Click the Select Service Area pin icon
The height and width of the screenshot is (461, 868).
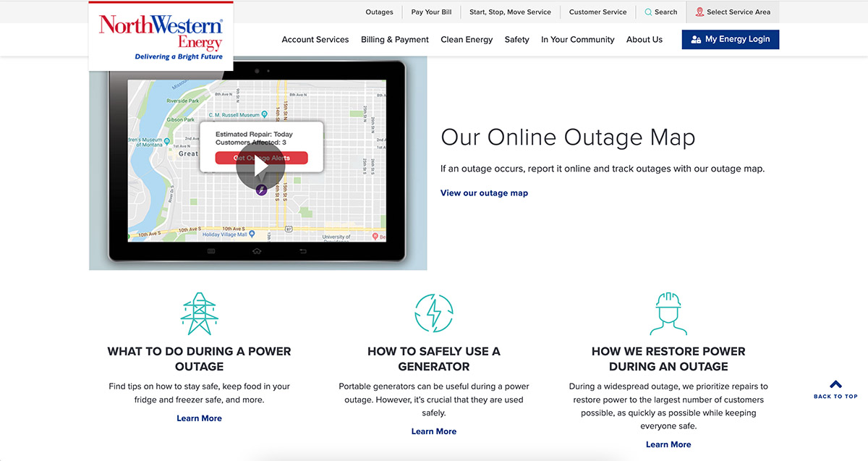(699, 12)
